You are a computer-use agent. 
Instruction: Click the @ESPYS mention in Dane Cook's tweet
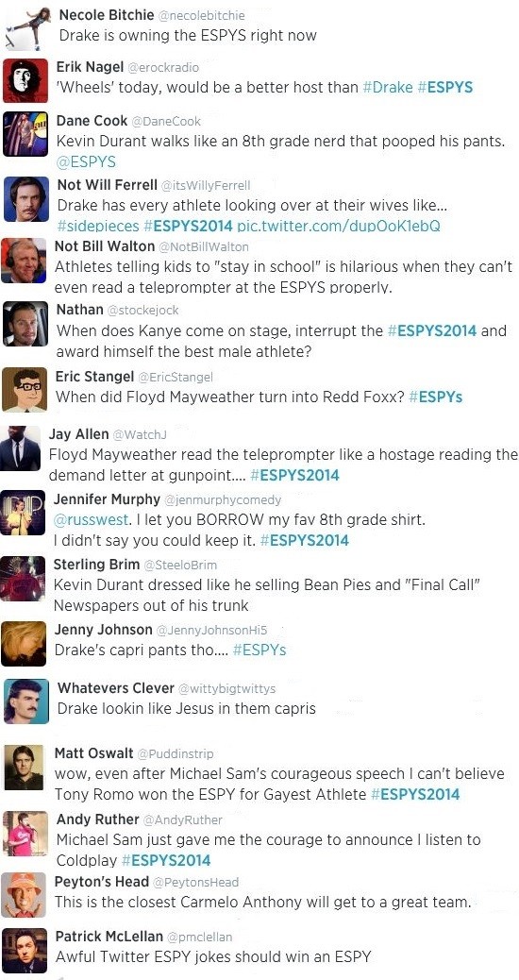tap(86, 161)
